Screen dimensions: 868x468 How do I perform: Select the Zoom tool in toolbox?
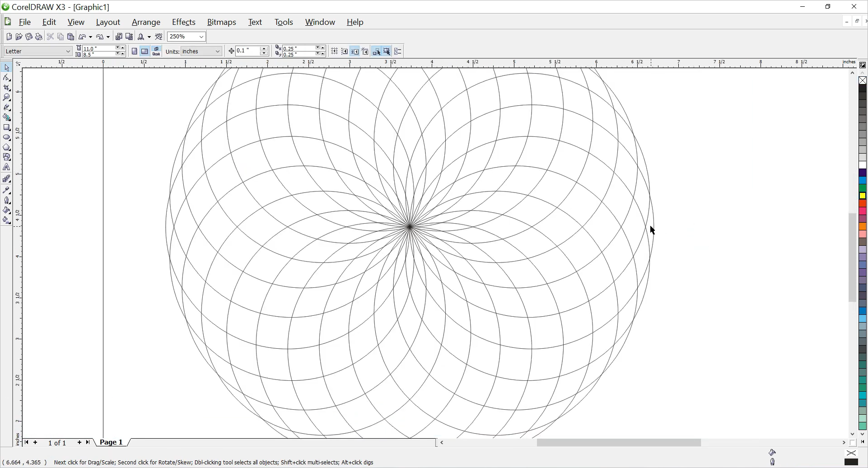tap(7, 98)
